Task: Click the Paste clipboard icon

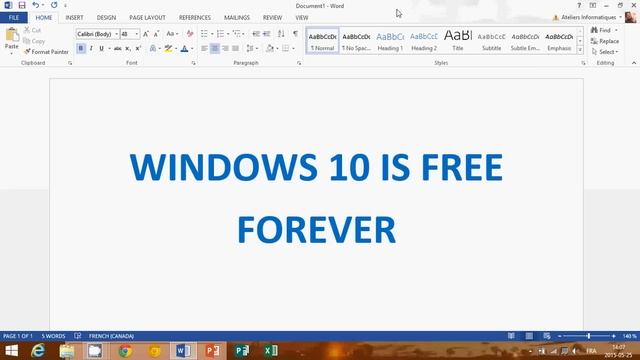Action: pyautogui.click(x=12, y=35)
